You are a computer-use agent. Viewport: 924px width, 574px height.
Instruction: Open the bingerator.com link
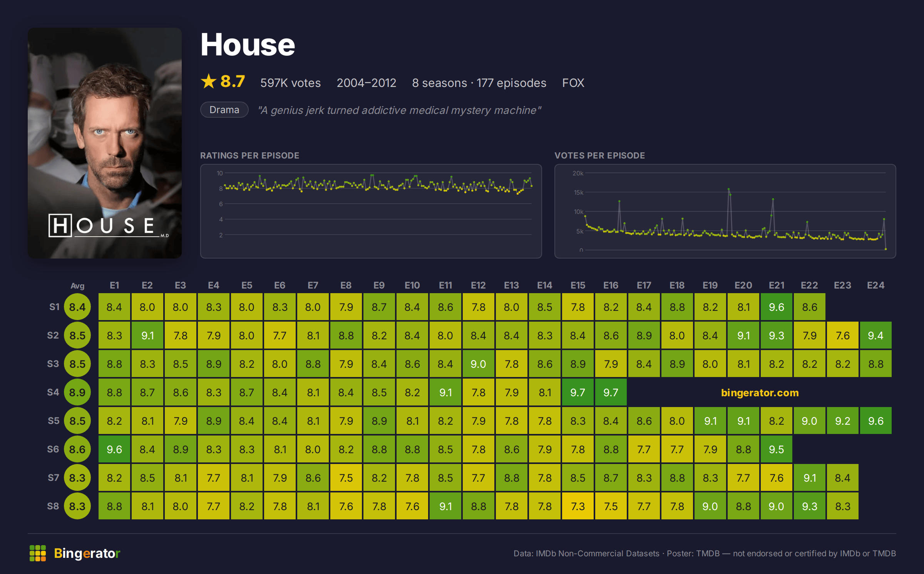[760, 392]
